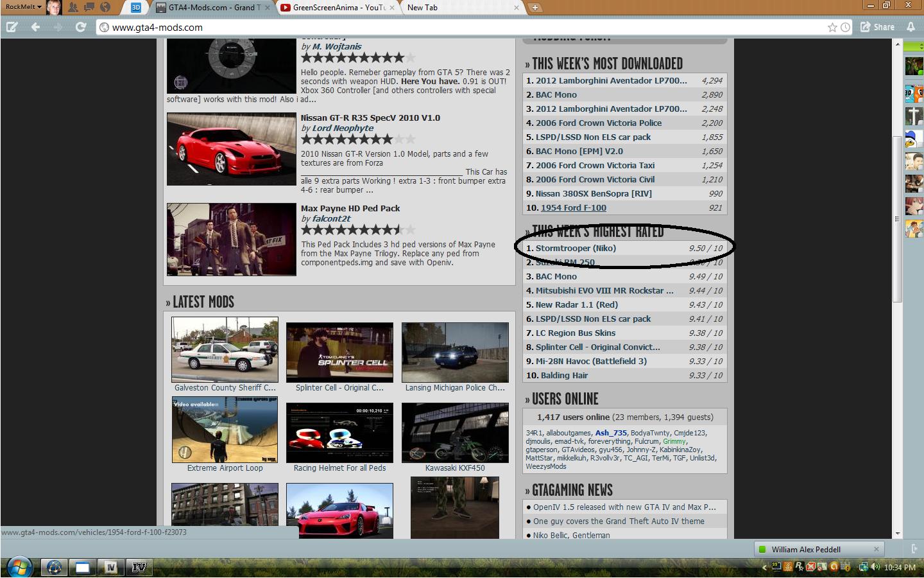Open author link falcont2t
This screenshot has height=578, width=924.
332,218
